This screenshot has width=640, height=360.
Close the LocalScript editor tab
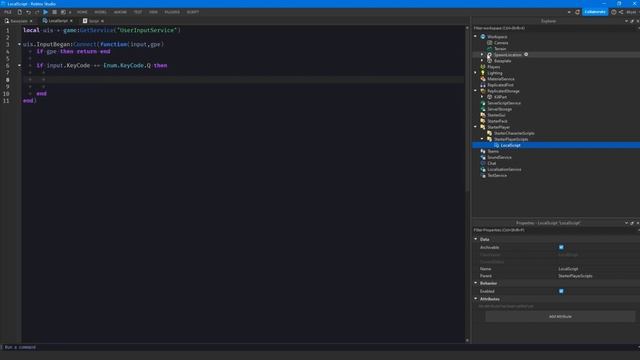pyautogui.click(x=71, y=21)
